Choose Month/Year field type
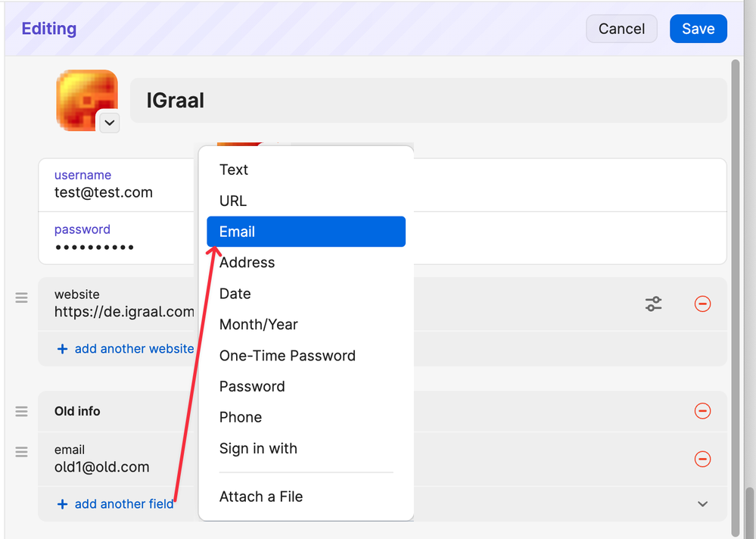 (x=259, y=325)
